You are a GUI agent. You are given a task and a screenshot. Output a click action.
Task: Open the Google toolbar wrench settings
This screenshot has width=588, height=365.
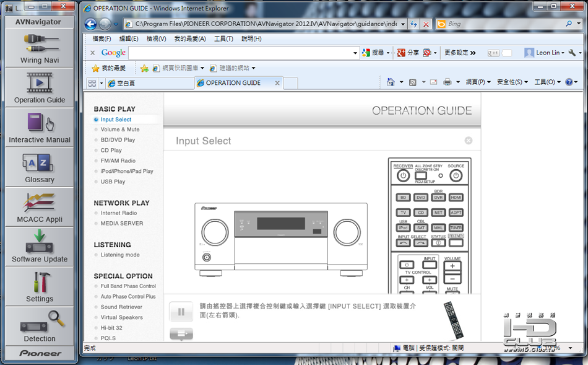point(572,53)
